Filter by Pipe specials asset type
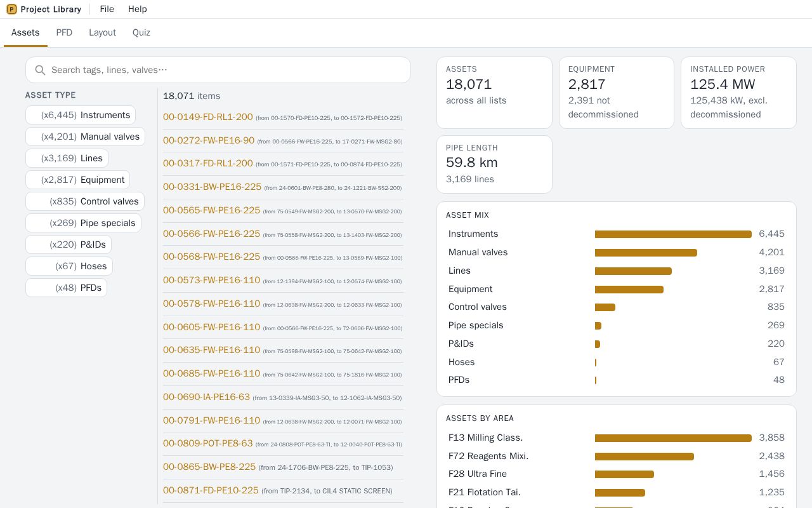 pos(83,223)
